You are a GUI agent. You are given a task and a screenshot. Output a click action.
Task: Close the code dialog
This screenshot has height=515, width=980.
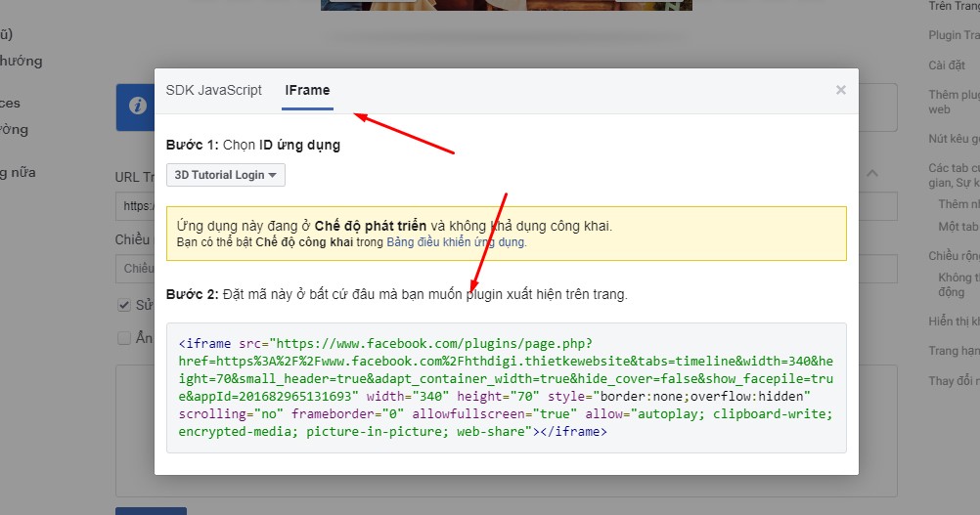pos(840,90)
